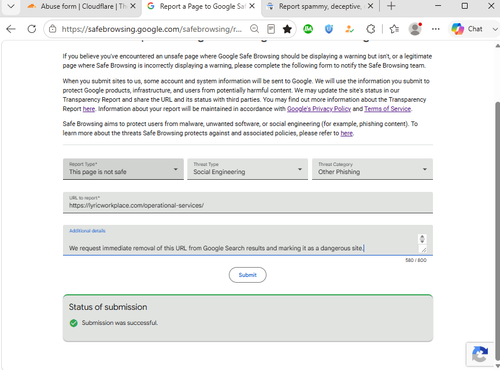
Task: Open Copilot Chat button
Action: coord(467,29)
